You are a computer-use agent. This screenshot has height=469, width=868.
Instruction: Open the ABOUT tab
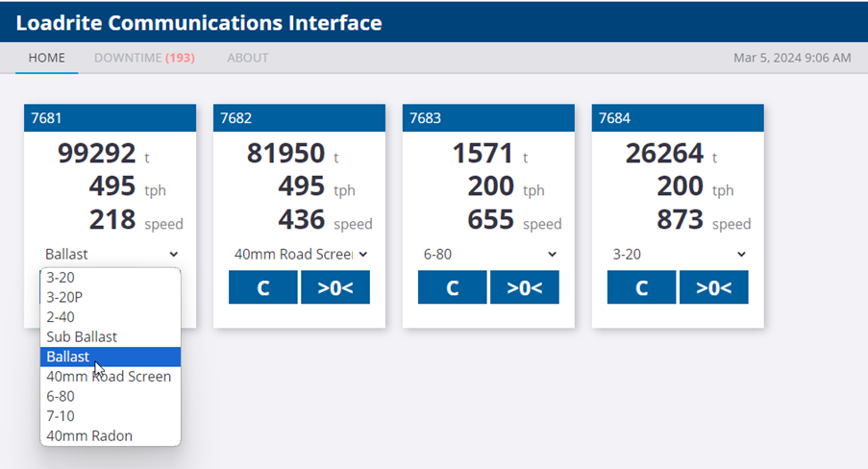(247, 58)
